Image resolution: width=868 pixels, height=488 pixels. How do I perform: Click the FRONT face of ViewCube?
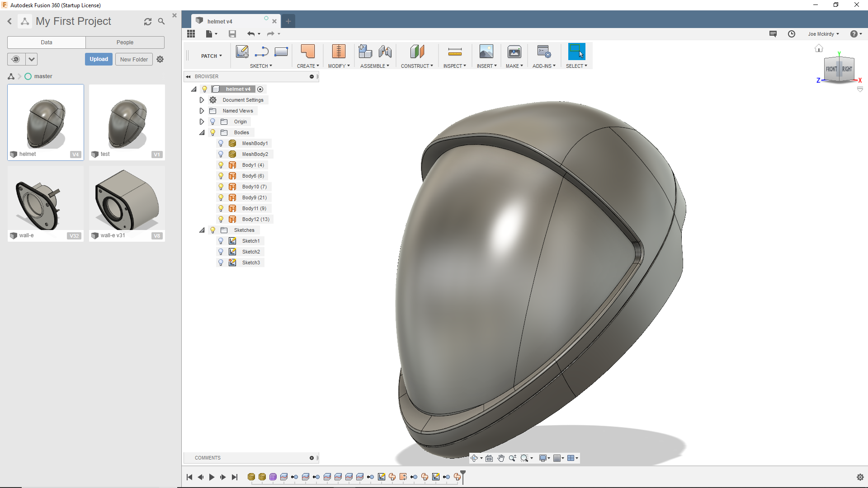[831, 69]
